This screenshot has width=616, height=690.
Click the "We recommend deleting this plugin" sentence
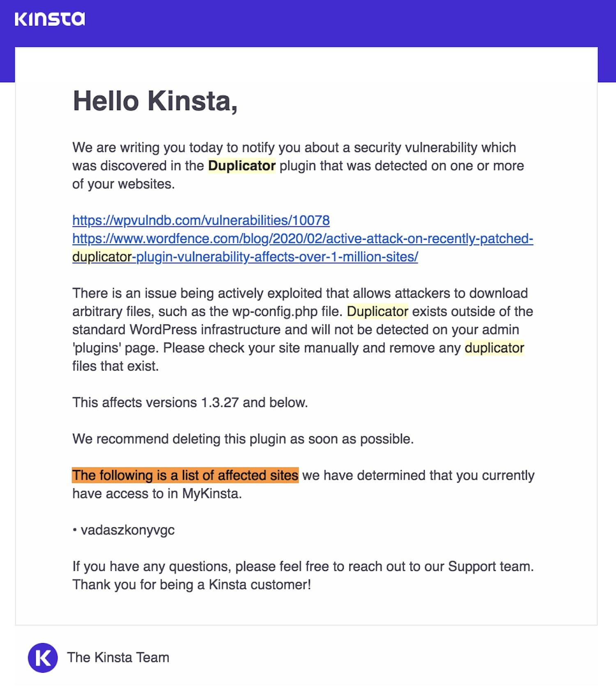pos(243,439)
